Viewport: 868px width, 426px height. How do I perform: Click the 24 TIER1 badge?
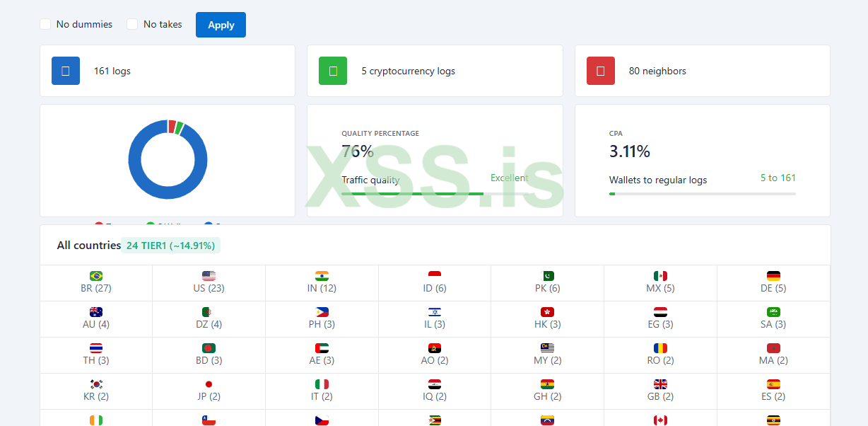point(171,246)
